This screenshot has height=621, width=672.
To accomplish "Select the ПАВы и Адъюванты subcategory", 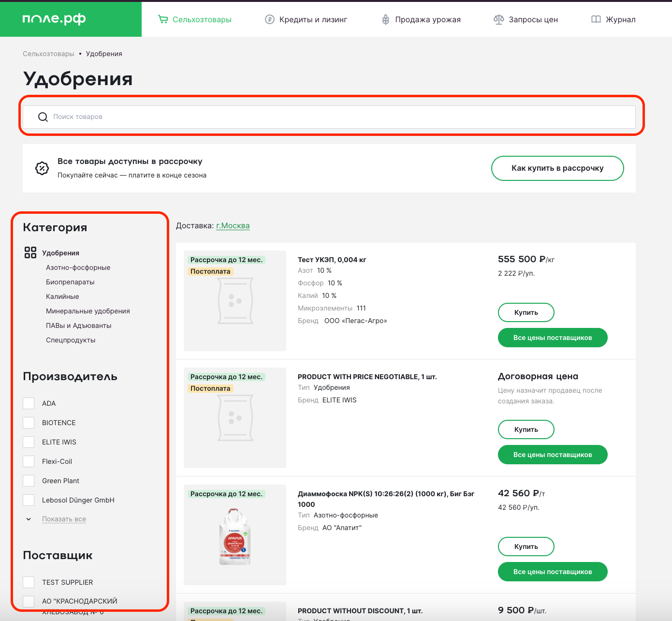I will [x=78, y=325].
